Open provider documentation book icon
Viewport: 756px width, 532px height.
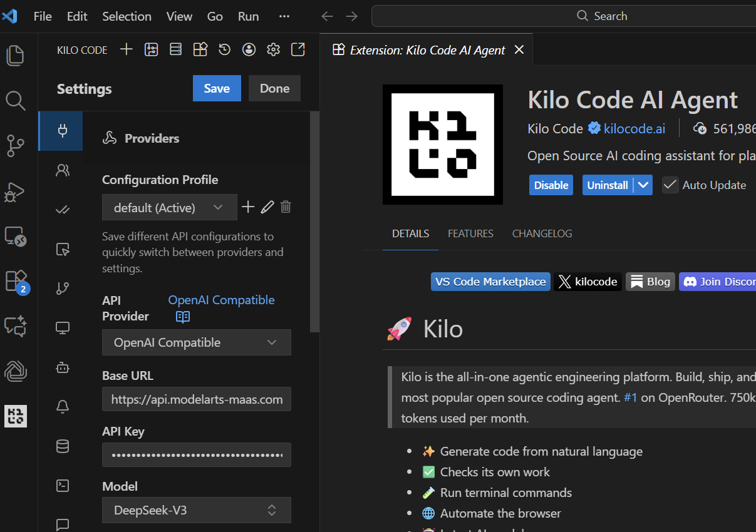182,317
